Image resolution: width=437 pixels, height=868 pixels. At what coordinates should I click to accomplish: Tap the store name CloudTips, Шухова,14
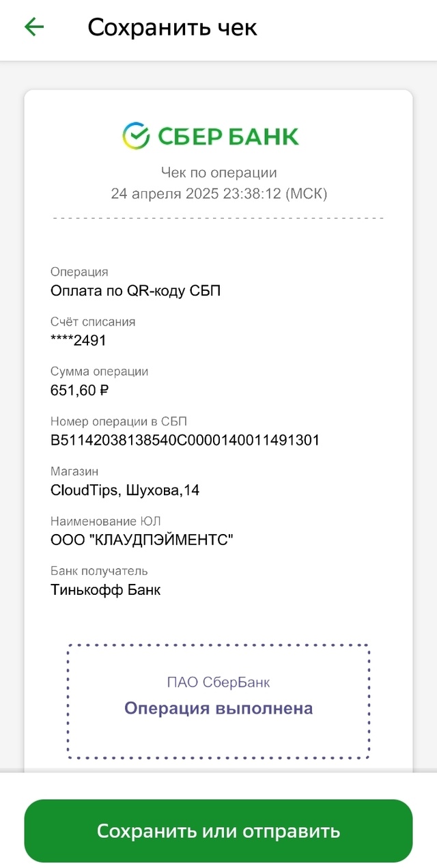[125, 490]
